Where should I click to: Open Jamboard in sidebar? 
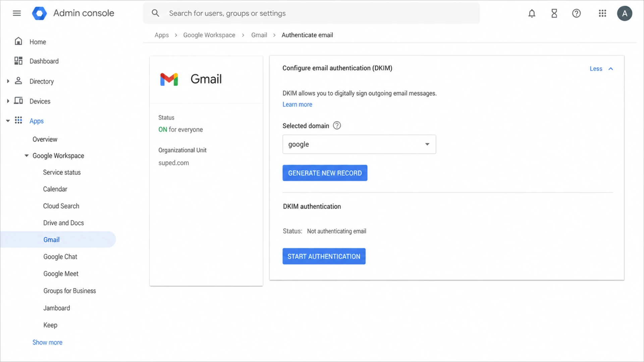tap(57, 308)
